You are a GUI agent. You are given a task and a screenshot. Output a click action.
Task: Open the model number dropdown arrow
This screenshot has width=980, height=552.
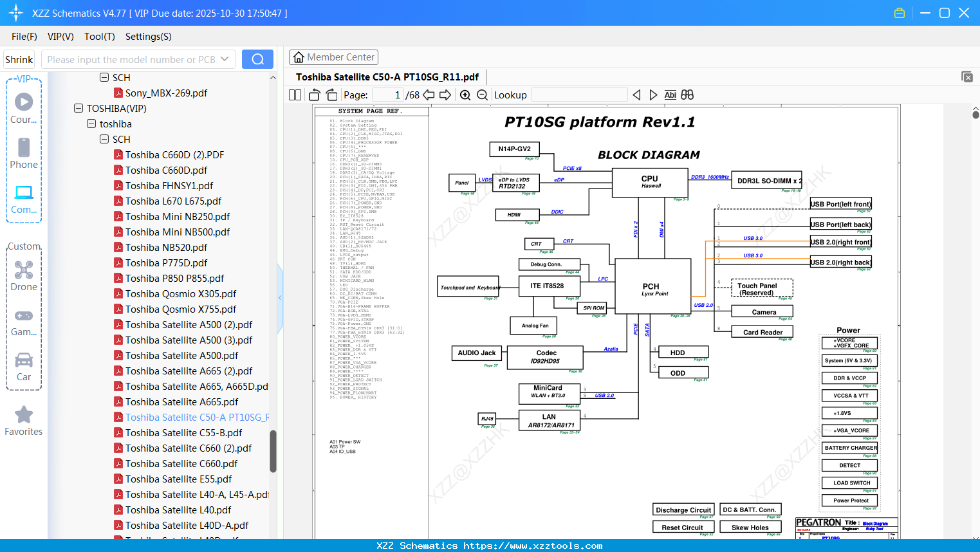(225, 59)
